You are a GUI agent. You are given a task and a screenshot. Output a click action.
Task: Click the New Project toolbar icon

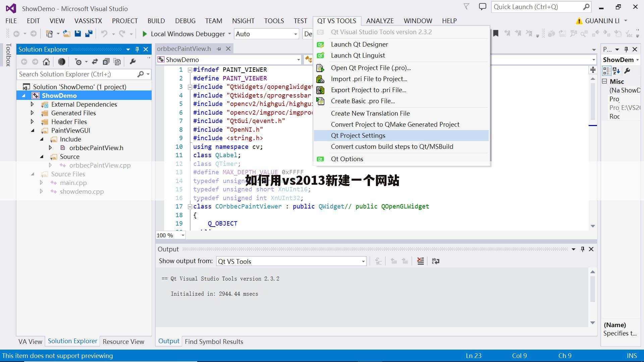click(49, 34)
